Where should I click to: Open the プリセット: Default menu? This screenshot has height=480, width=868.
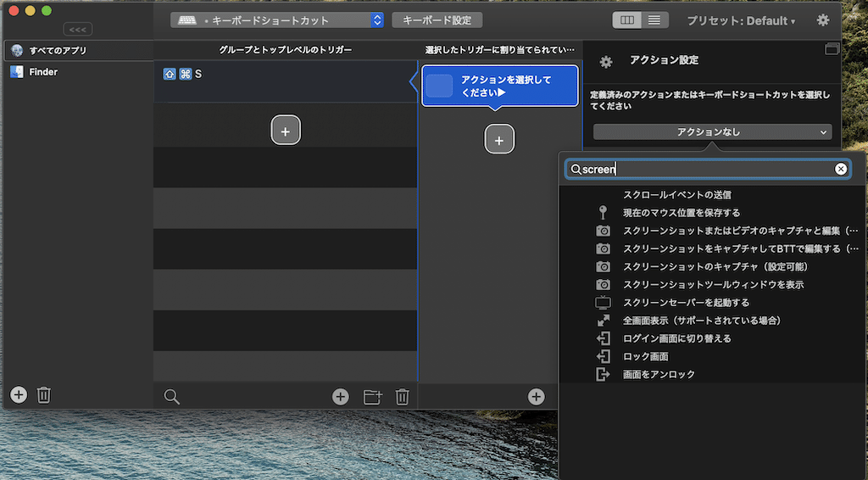point(741,21)
